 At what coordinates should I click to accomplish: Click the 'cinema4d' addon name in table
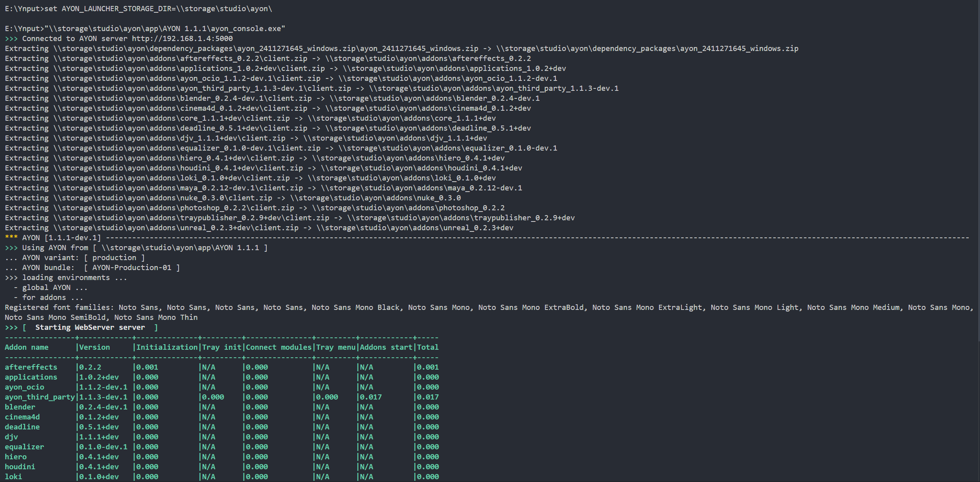coord(22,417)
